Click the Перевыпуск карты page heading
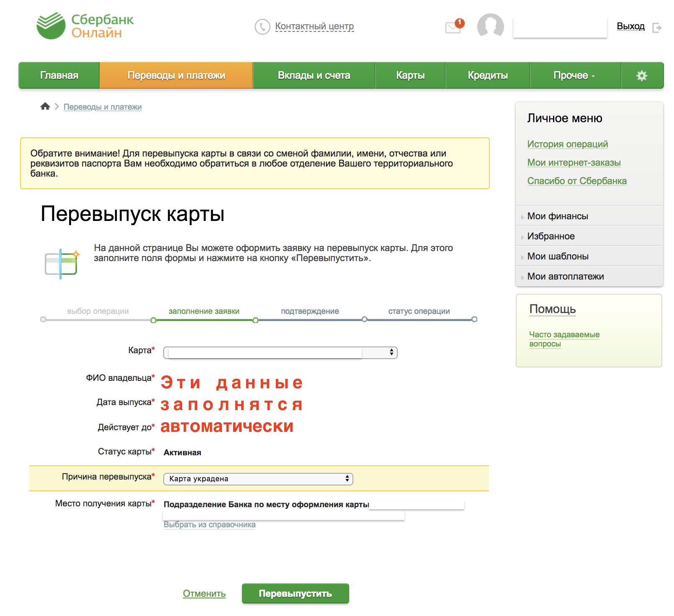This screenshot has height=616, width=674. (x=133, y=214)
